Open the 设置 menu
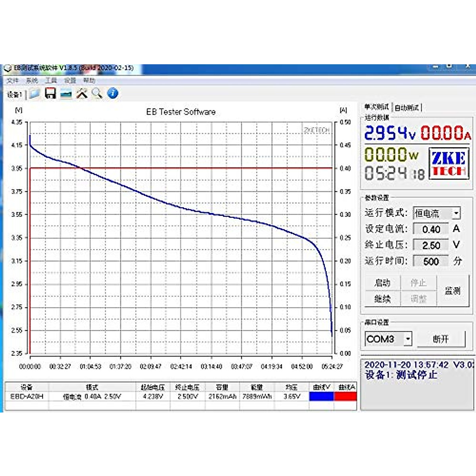This screenshot has height=476, width=476. tap(70, 81)
